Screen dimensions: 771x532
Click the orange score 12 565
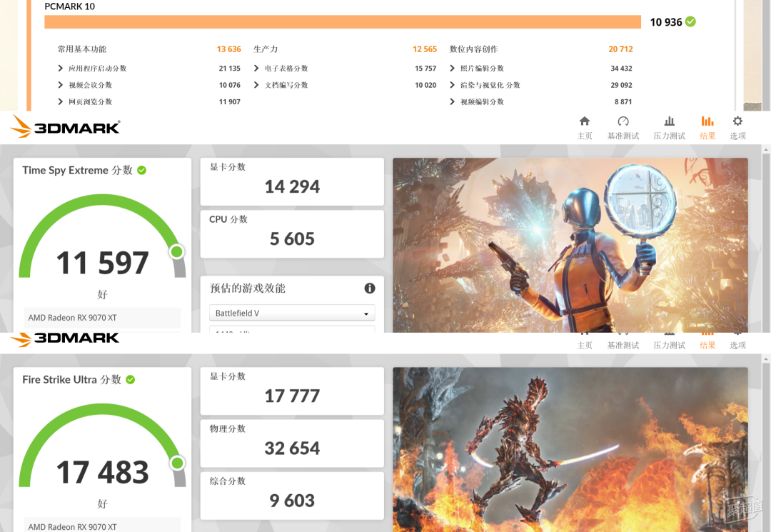[425, 49]
